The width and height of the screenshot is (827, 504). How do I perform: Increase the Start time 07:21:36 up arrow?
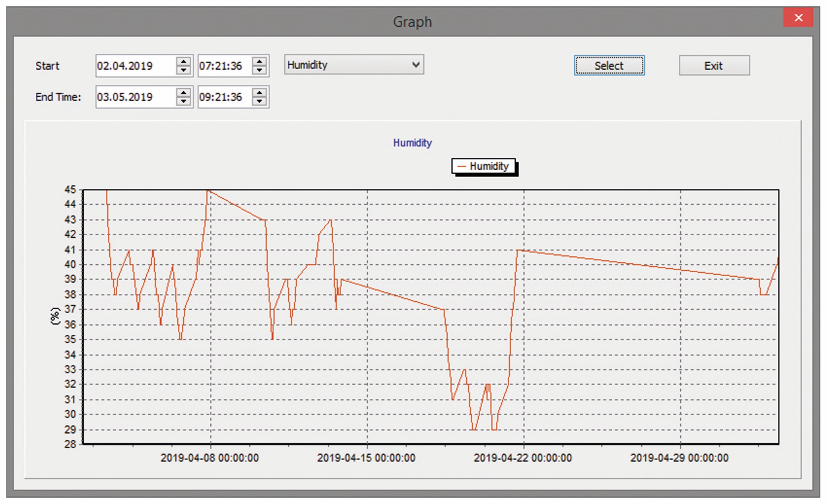click(259, 62)
